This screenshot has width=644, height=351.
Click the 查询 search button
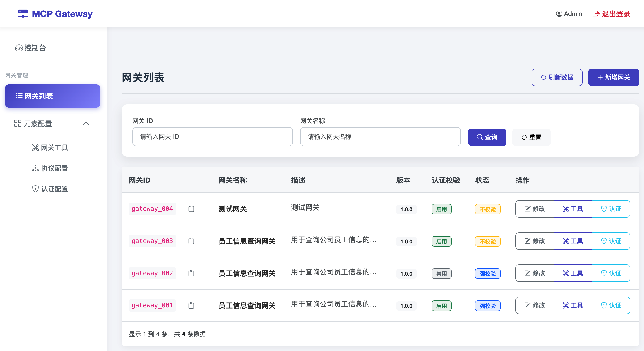[487, 137]
